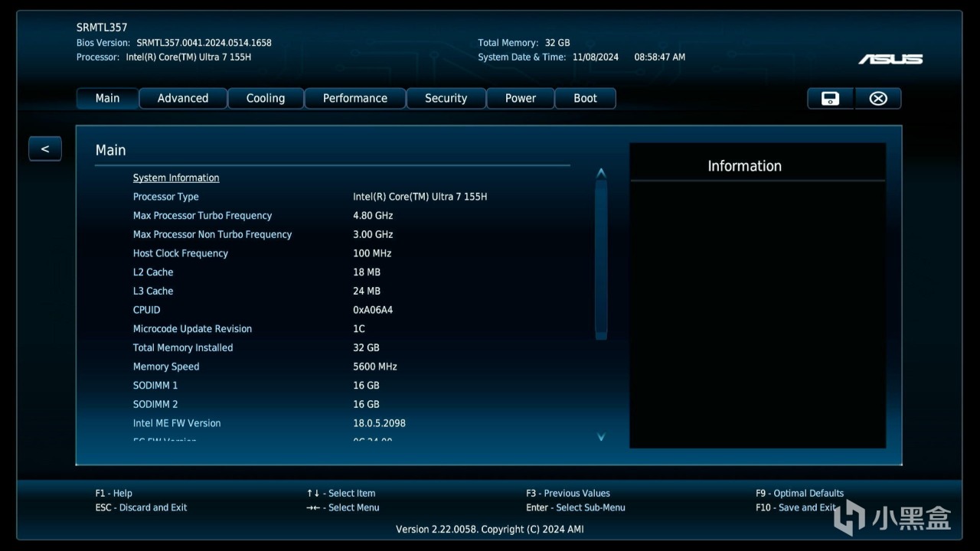Open the Advanced tab
Viewport: 980px width, 551px height.
(x=183, y=98)
